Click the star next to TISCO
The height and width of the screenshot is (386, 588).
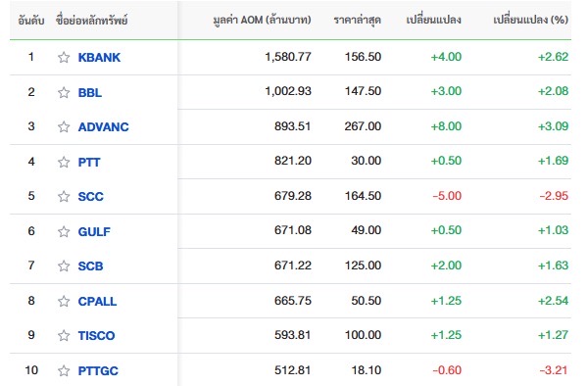pos(64,335)
